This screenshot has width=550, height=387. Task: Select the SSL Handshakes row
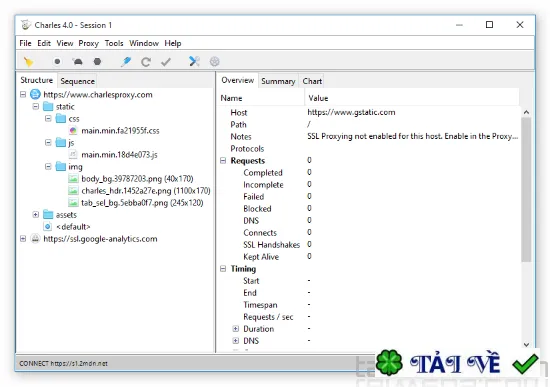point(369,244)
